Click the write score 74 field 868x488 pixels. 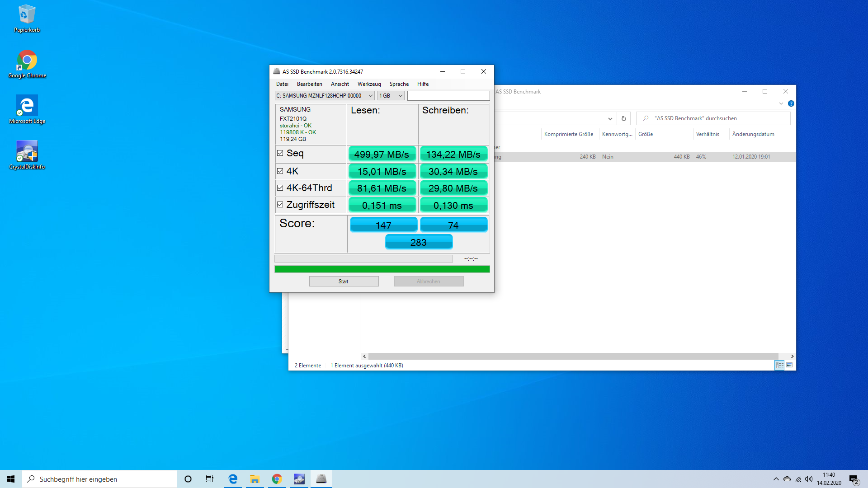pos(453,225)
